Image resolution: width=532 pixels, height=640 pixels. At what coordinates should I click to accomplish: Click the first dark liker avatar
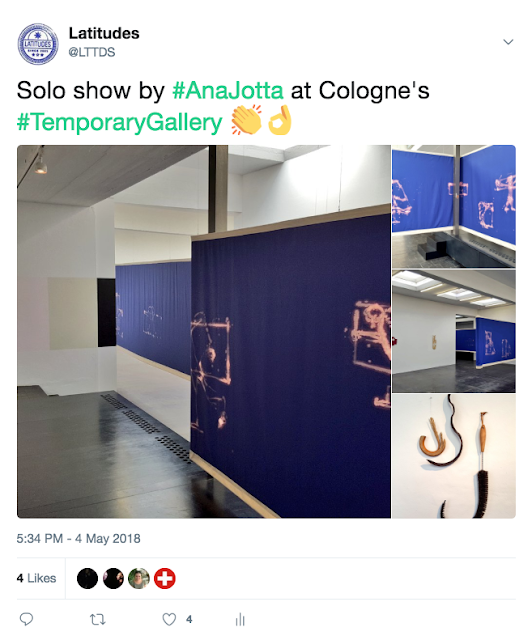click(x=87, y=578)
